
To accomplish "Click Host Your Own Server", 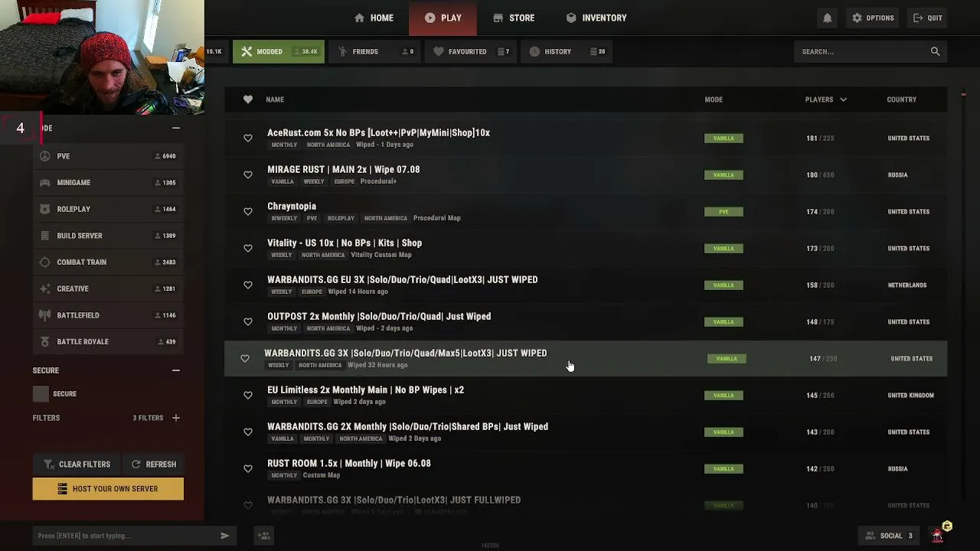I will (x=108, y=489).
